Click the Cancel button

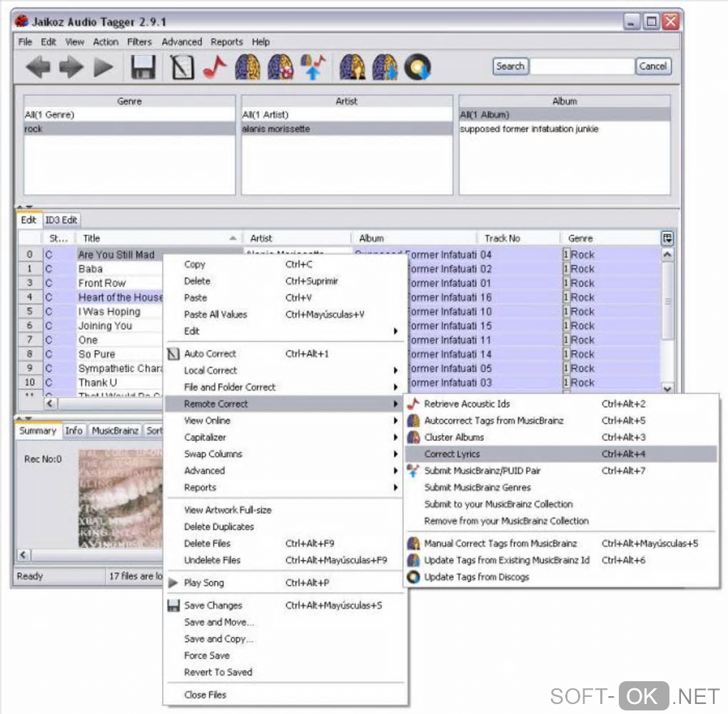tap(652, 66)
